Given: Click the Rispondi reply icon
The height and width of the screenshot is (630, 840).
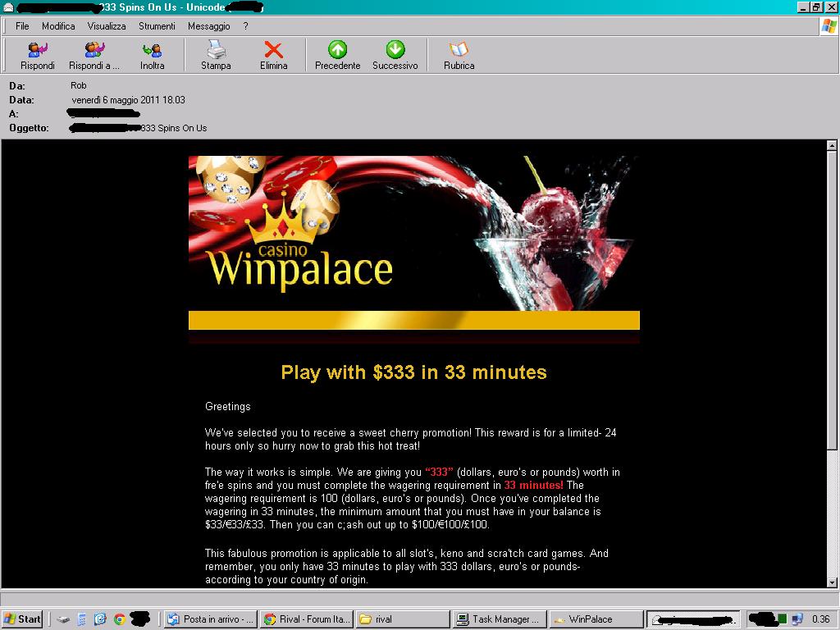Looking at the screenshot, I should 38,56.
